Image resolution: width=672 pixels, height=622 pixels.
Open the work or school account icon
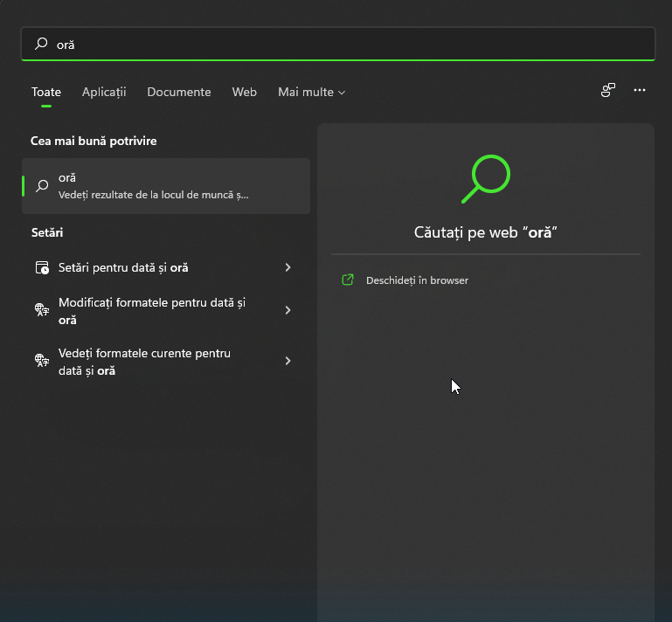607,90
